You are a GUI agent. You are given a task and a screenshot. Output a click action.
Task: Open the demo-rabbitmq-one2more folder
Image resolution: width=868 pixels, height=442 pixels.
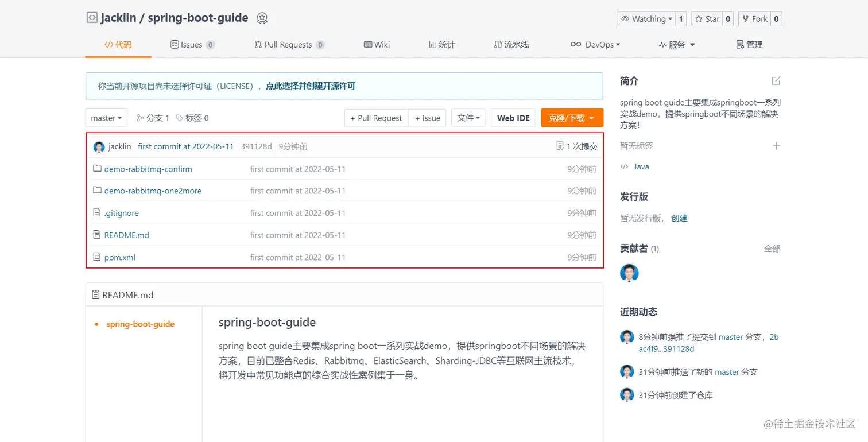153,191
